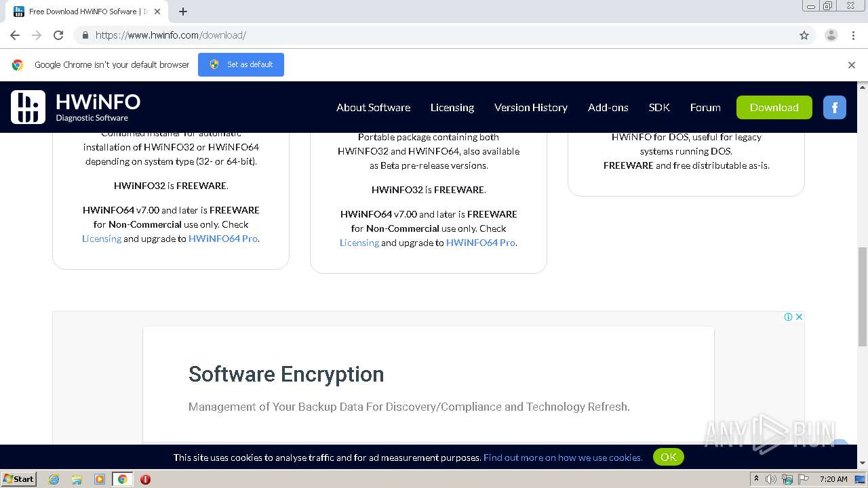Click the HWiNFO logo icon
The image size is (868, 488).
tap(28, 107)
